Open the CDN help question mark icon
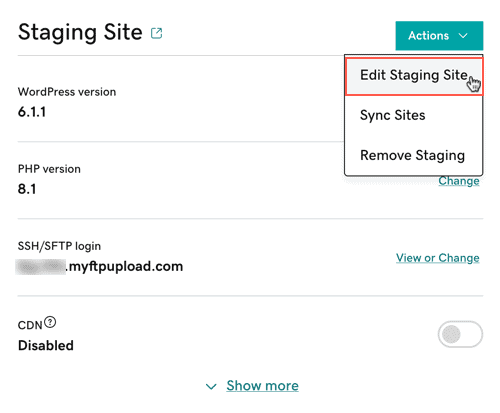 50,322
